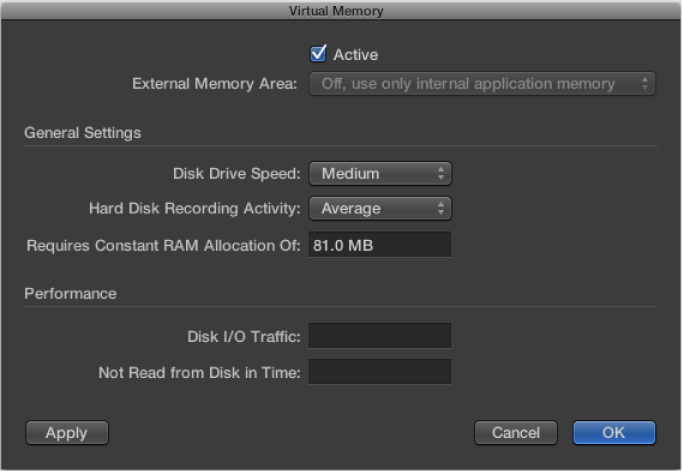The image size is (682, 472).
Task: Click the External Memory Area label
Action: [215, 84]
